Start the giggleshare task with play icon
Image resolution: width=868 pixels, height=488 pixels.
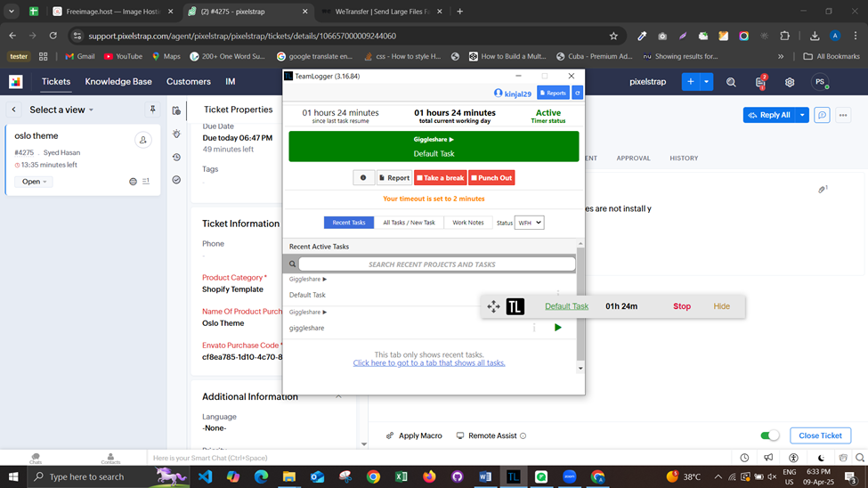pos(557,328)
